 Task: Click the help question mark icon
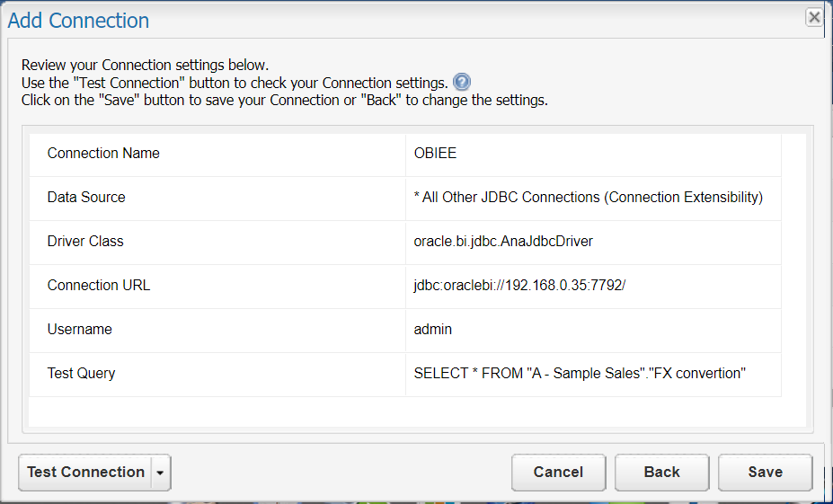462,82
